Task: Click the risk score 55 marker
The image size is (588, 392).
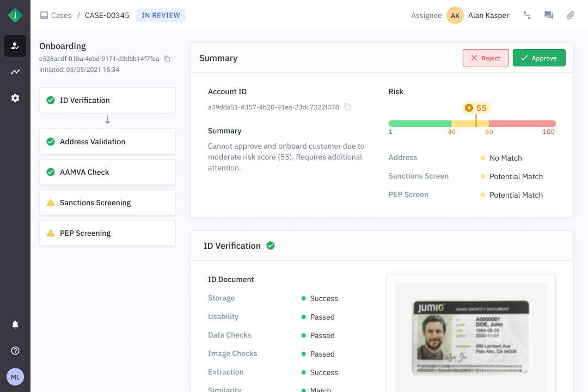Action: [476, 108]
